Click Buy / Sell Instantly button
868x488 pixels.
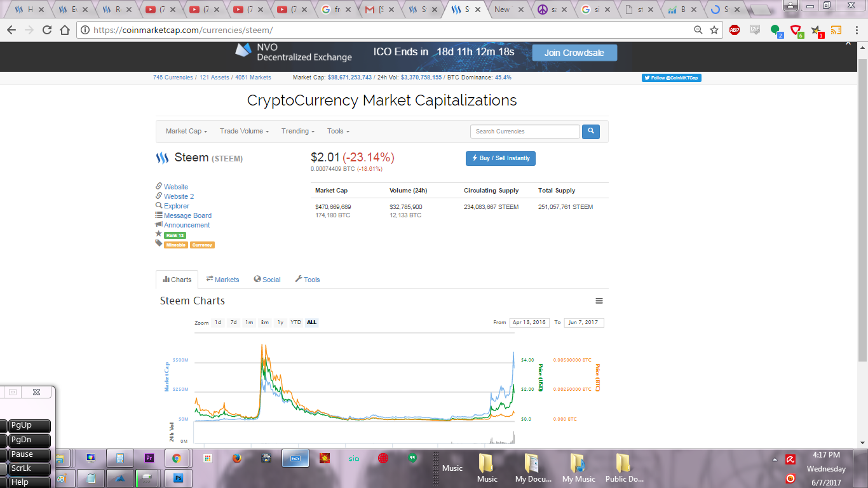tap(501, 158)
